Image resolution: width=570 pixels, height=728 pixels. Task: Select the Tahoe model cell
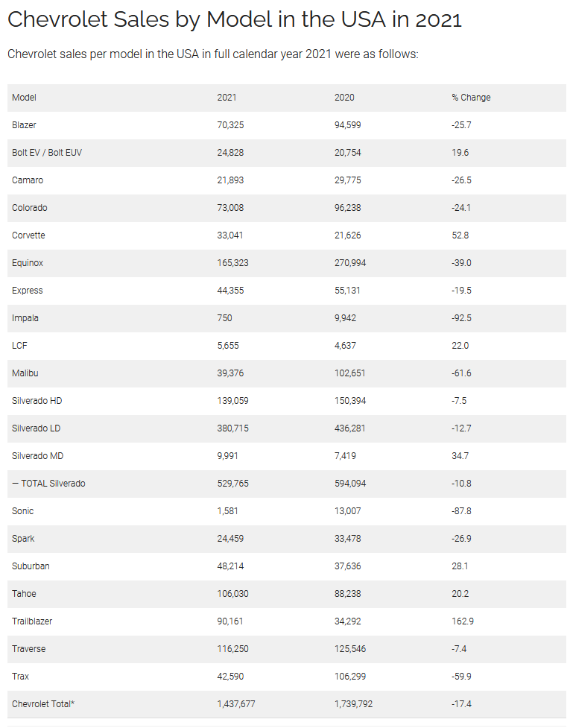coord(24,594)
